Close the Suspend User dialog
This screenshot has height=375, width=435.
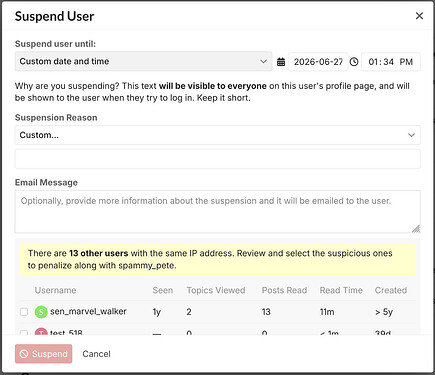(x=419, y=16)
